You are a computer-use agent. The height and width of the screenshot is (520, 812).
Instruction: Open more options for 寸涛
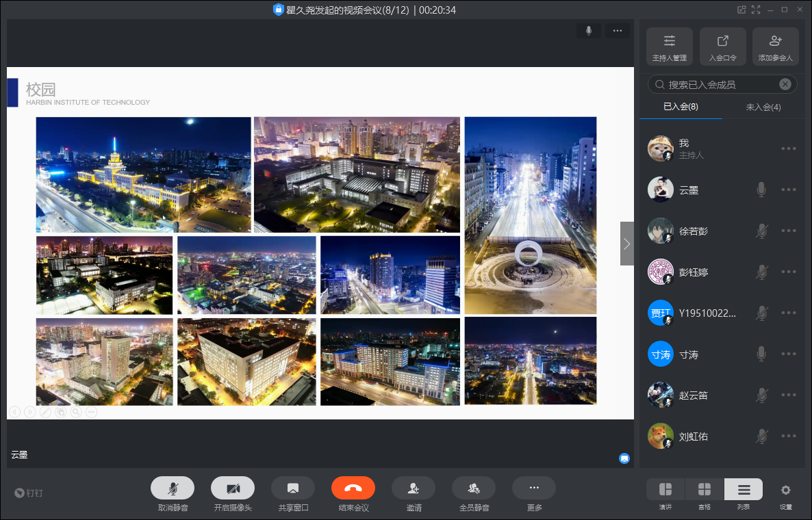(789, 354)
